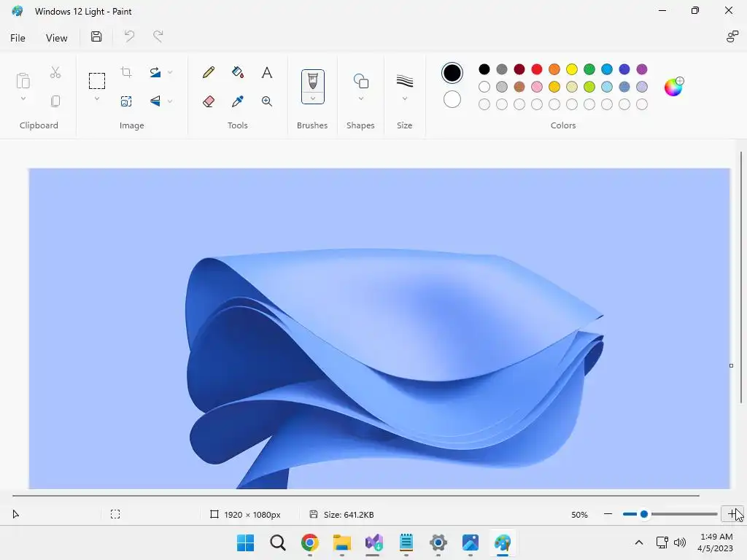Select the Eraser tool
Screen dimensions: 747x560
209,101
